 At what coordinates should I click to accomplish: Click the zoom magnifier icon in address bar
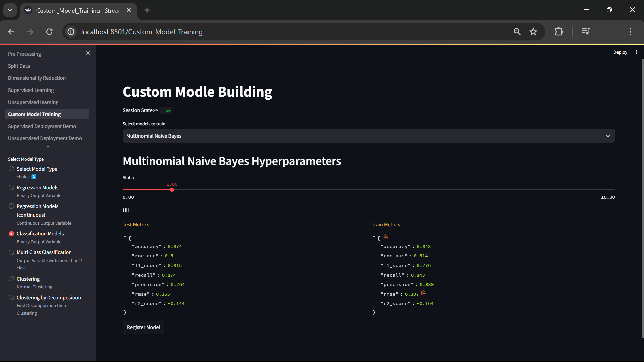pos(517,32)
